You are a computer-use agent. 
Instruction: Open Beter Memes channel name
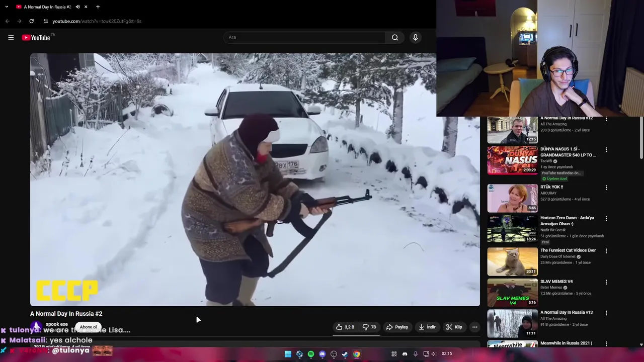click(x=551, y=288)
